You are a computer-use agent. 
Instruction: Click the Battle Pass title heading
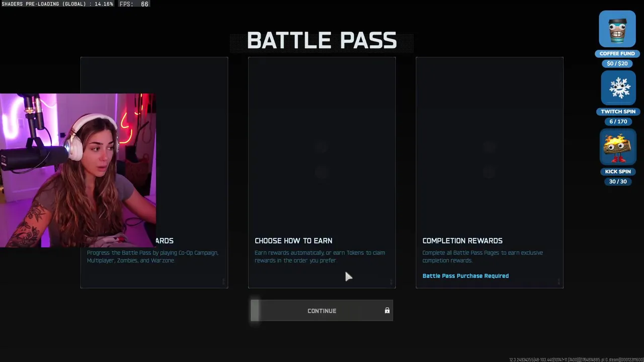(322, 41)
